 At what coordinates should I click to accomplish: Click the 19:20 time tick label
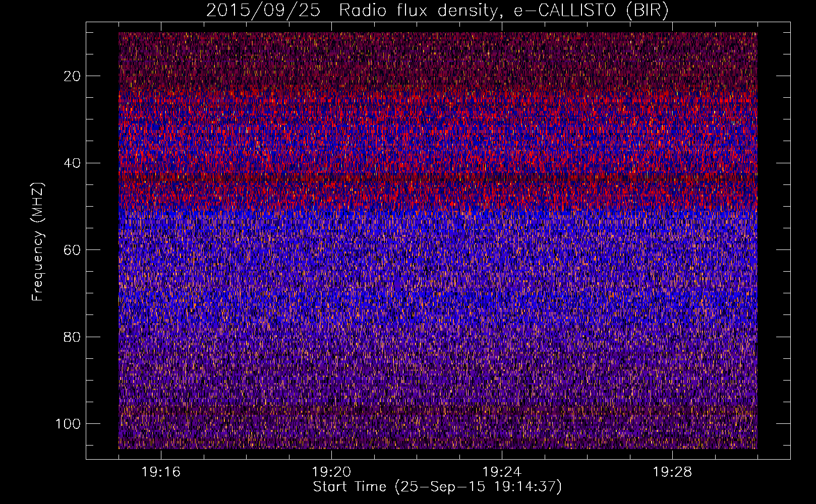pos(331,472)
